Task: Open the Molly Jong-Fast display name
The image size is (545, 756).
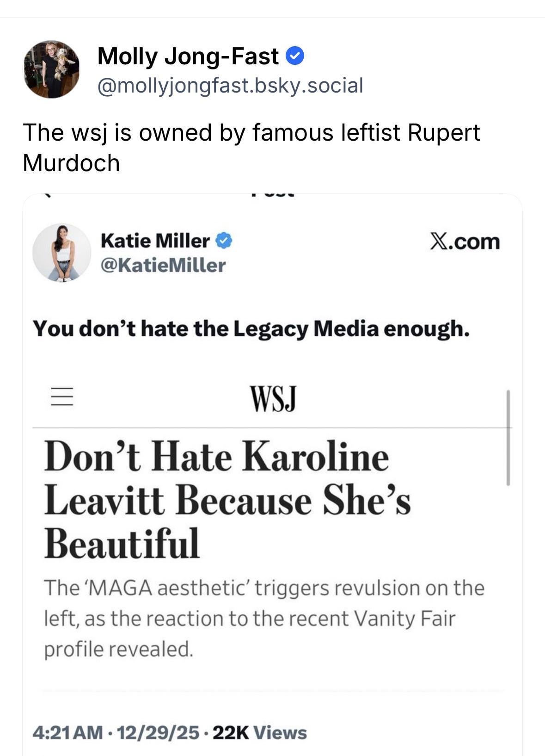Action: 188,56
